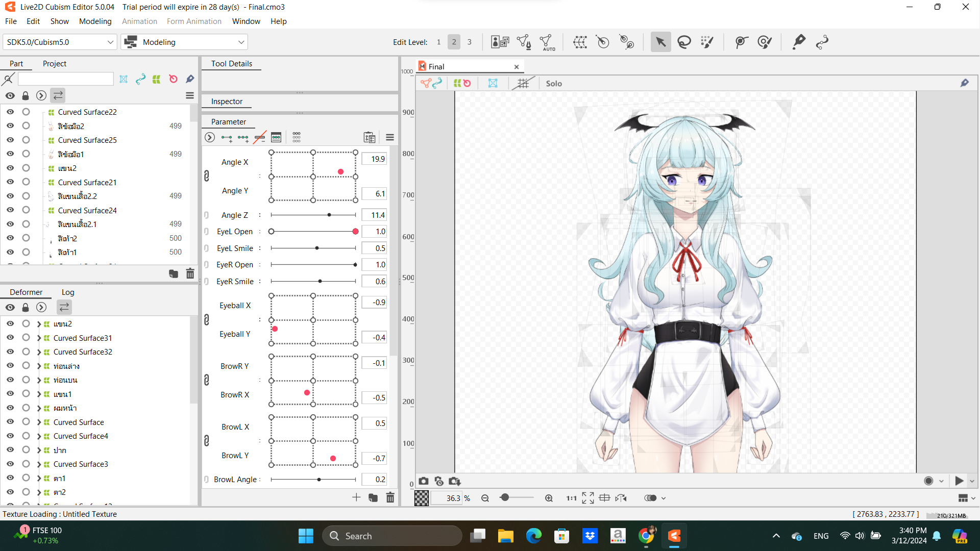
Task: Toggle Solo mode in canvas toolbar
Action: tap(554, 84)
